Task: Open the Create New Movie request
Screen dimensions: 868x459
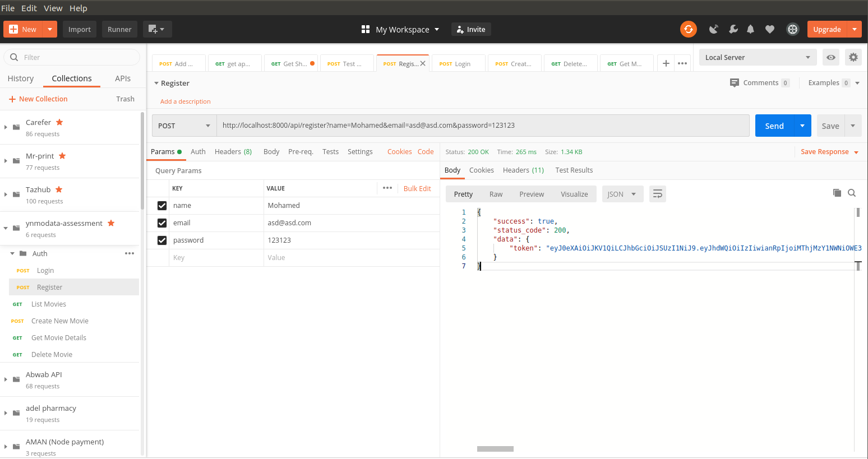Action: coord(60,321)
